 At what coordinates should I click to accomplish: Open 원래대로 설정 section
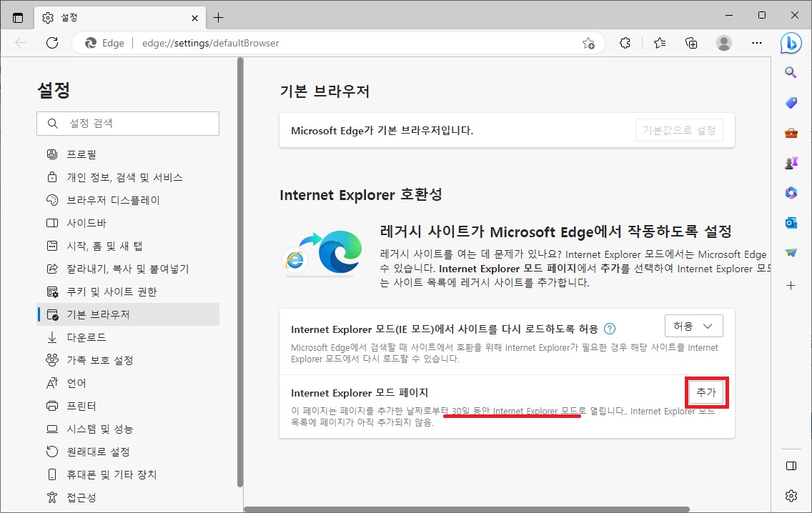pos(128,452)
